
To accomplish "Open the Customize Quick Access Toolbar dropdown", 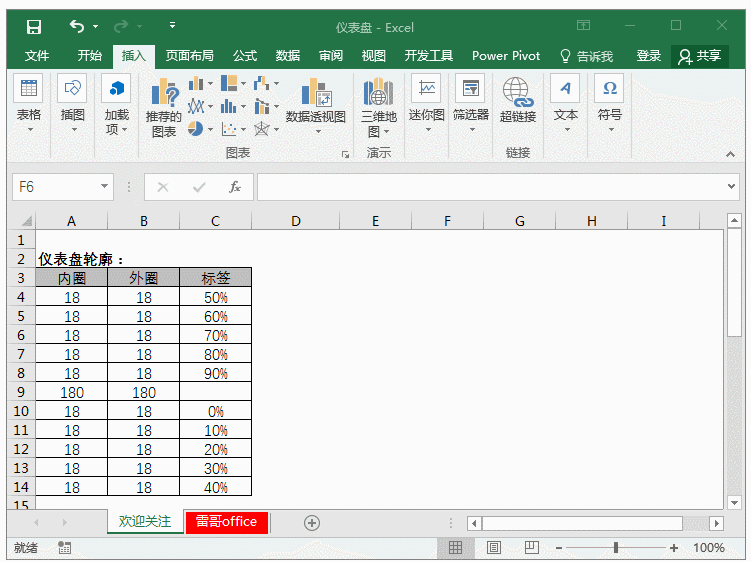I will (172, 25).
